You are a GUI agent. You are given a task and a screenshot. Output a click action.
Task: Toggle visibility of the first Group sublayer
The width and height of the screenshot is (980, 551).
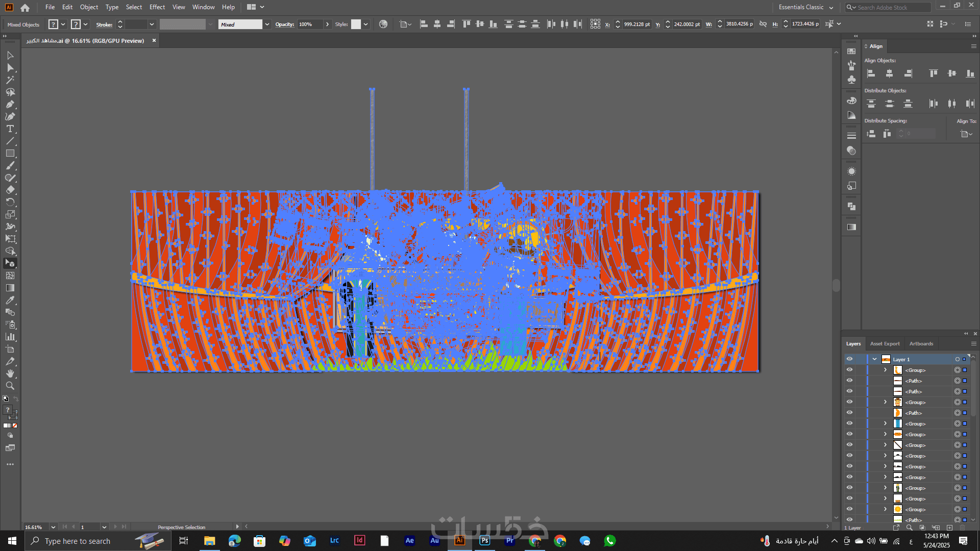click(849, 370)
